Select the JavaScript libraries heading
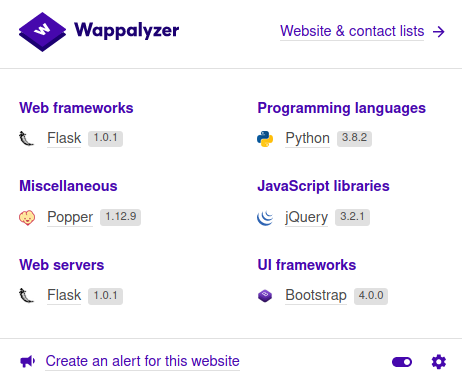The image size is (462, 380). click(x=323, y=186)
